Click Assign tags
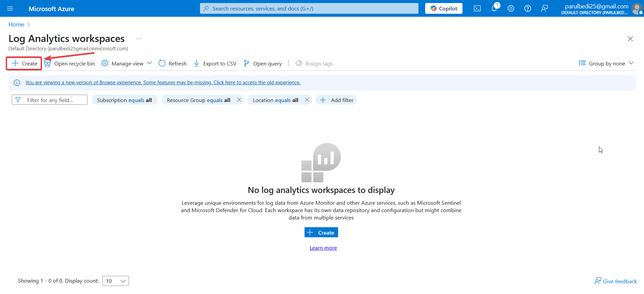This screenshot has height=294, width=644. click(314, 63)
